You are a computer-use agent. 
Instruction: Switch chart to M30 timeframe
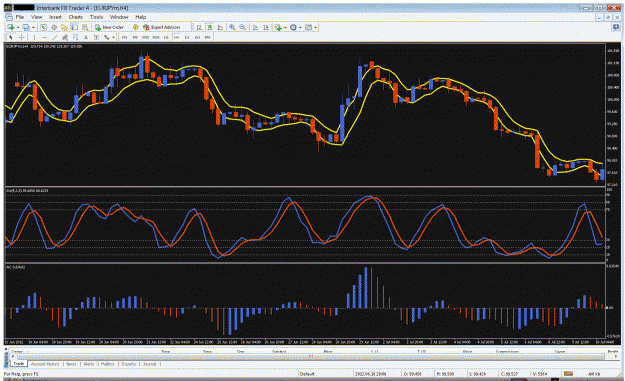155,37
